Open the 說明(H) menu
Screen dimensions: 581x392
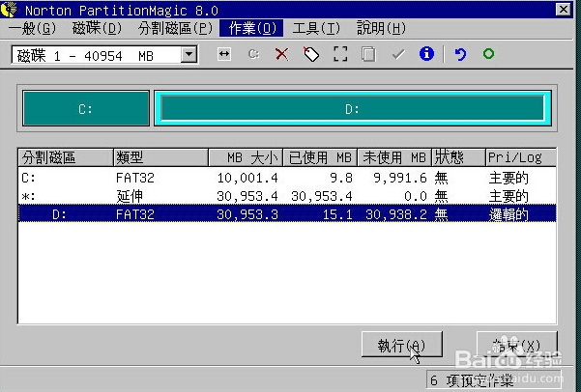[381, 28]
